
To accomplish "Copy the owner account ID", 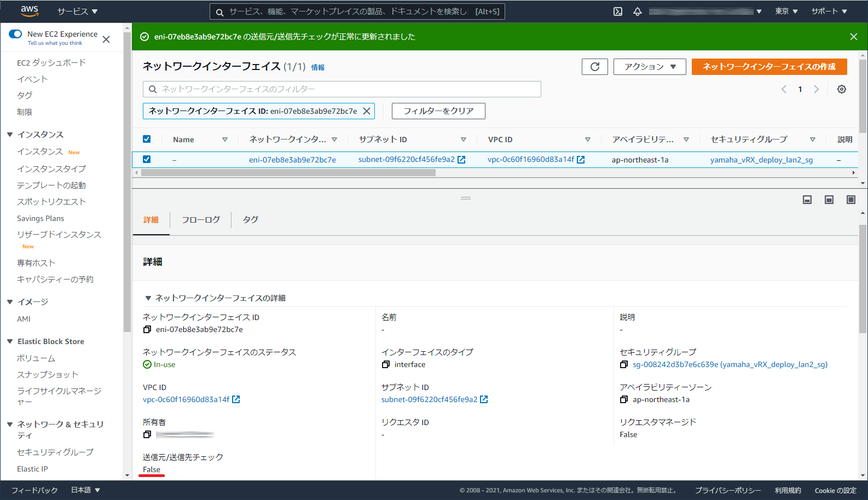I will pos(147,434).
